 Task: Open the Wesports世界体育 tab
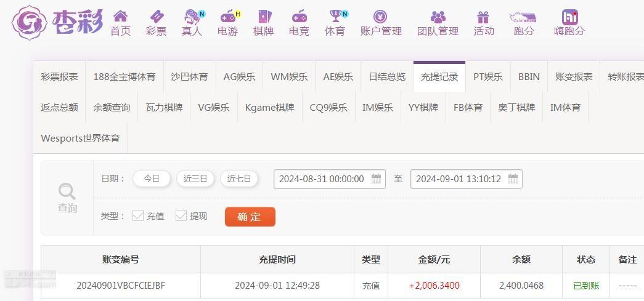(x=81, y=138)
